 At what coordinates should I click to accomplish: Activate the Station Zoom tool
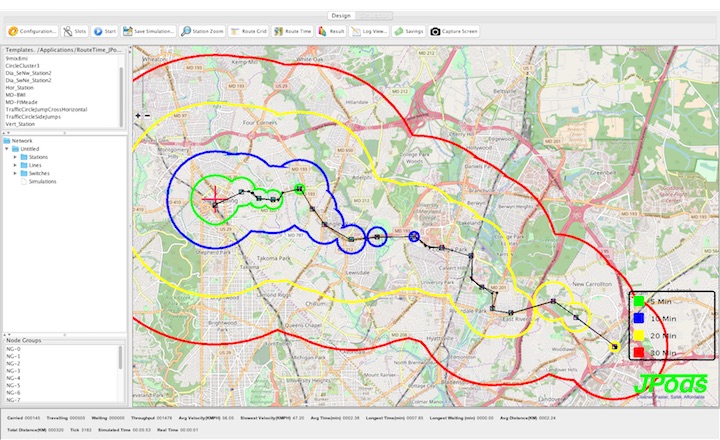(202, 31)
